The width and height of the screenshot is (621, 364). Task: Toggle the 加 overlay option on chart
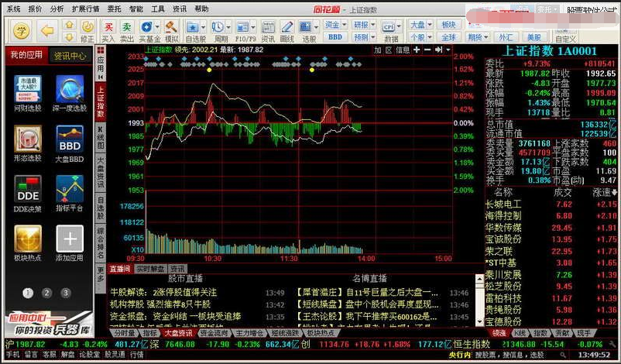(378, 50)
